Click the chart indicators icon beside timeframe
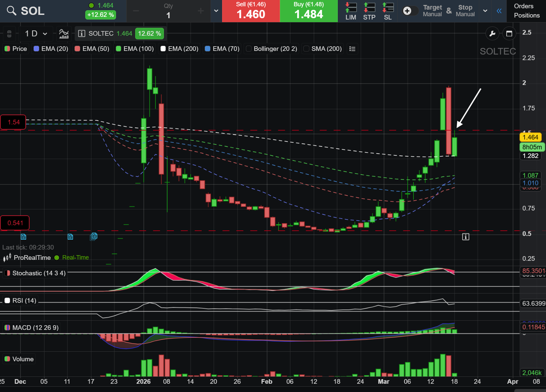Screen dimensions: 546x392 pos(64,34)
